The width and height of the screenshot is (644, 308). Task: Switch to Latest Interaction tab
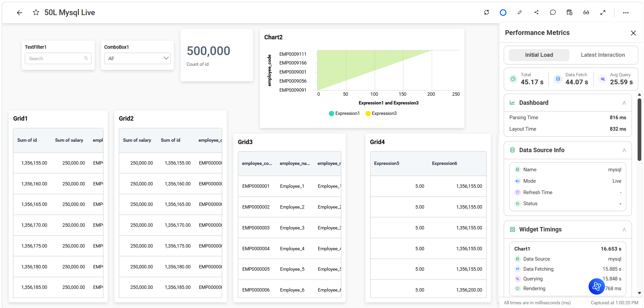603,55
